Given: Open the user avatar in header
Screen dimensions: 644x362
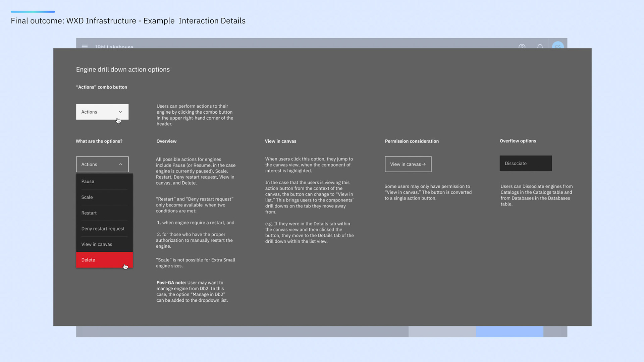Looking at the screenshot, I should point(558,46).
